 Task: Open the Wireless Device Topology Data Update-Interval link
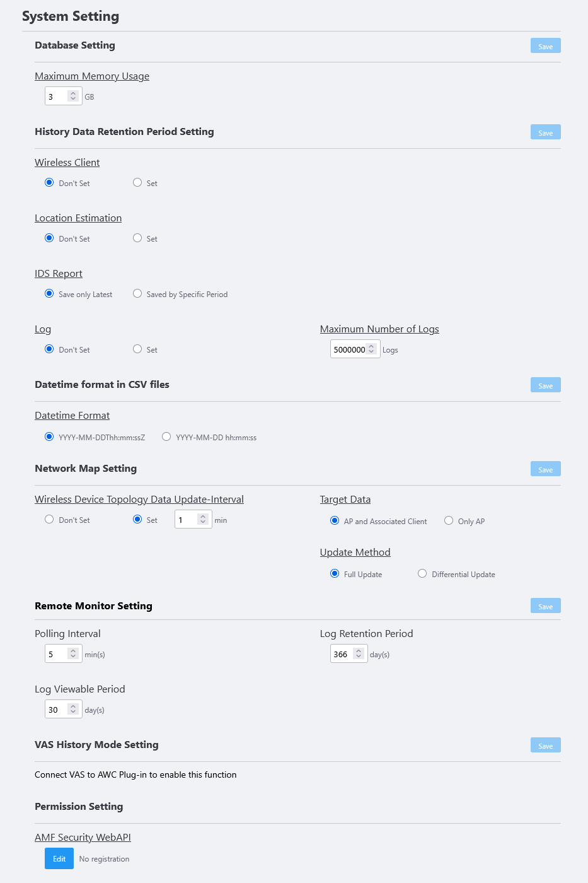(139, 499)
